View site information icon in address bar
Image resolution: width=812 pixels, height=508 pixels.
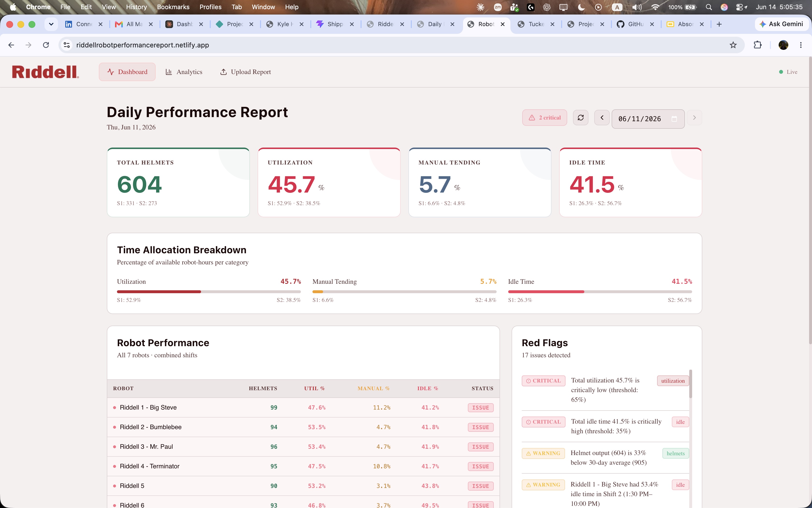click(67, 45)
